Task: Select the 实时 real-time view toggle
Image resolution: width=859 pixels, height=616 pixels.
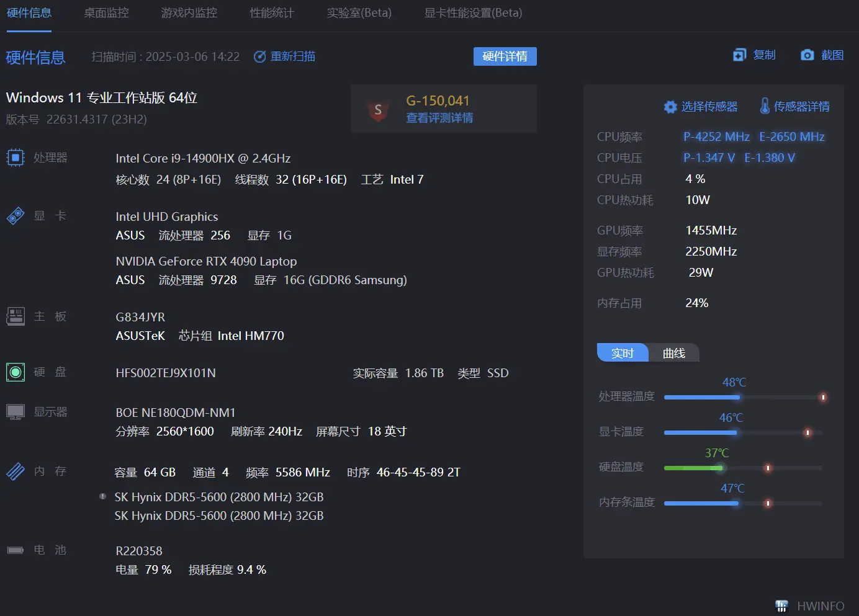Action: click(623, 353)
